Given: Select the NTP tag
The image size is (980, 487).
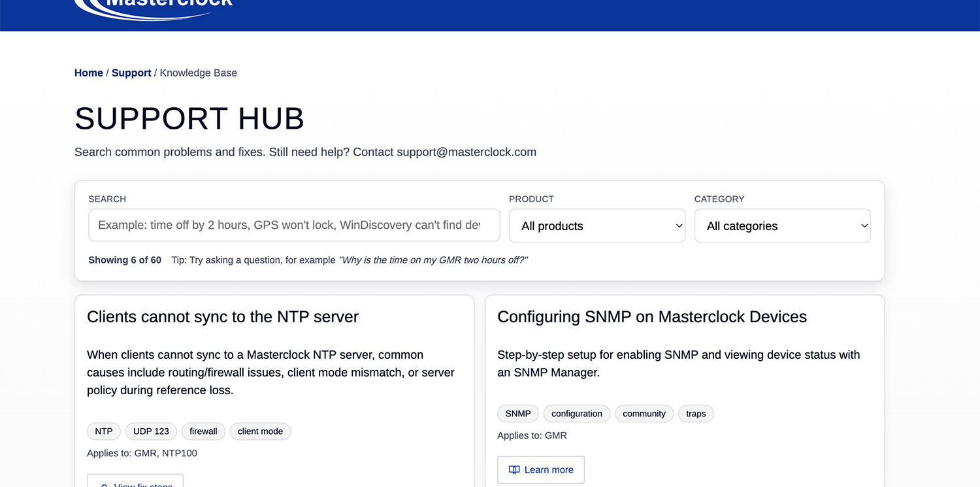Looking at the screenshot, I should [x=104, y=431].
